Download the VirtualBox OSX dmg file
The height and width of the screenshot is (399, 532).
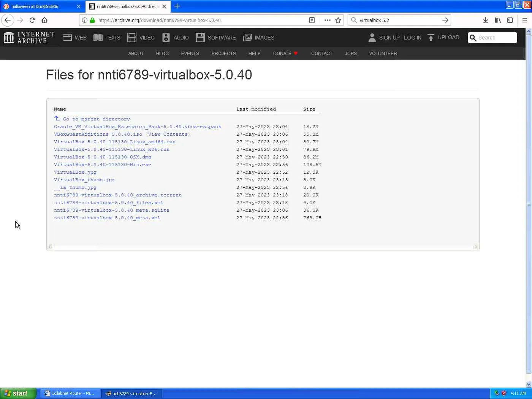(103, 157)
